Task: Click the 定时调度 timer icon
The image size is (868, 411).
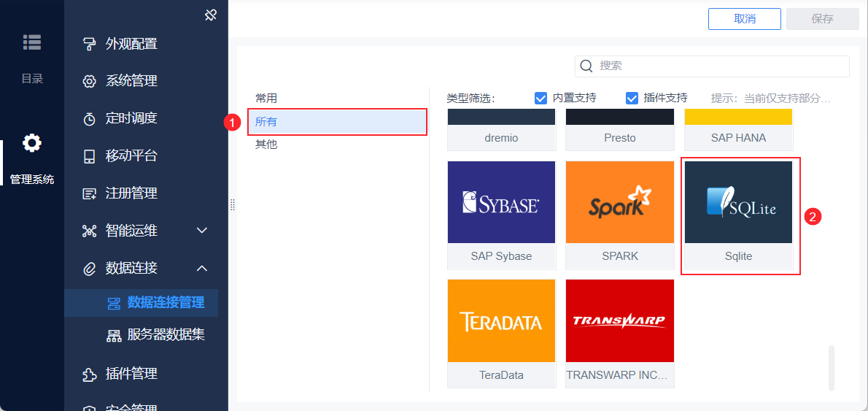Action: (x=89, y=119)
